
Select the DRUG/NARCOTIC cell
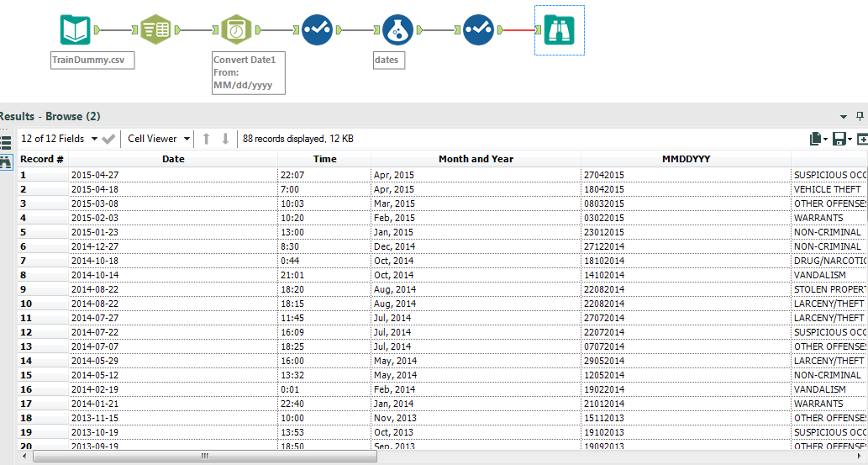830,261
